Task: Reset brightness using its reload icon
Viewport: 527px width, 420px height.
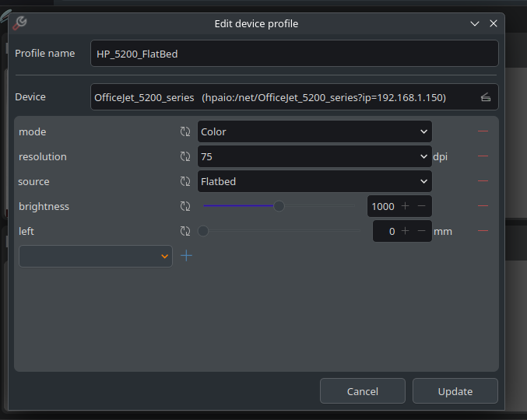Action: click(185, 206)
